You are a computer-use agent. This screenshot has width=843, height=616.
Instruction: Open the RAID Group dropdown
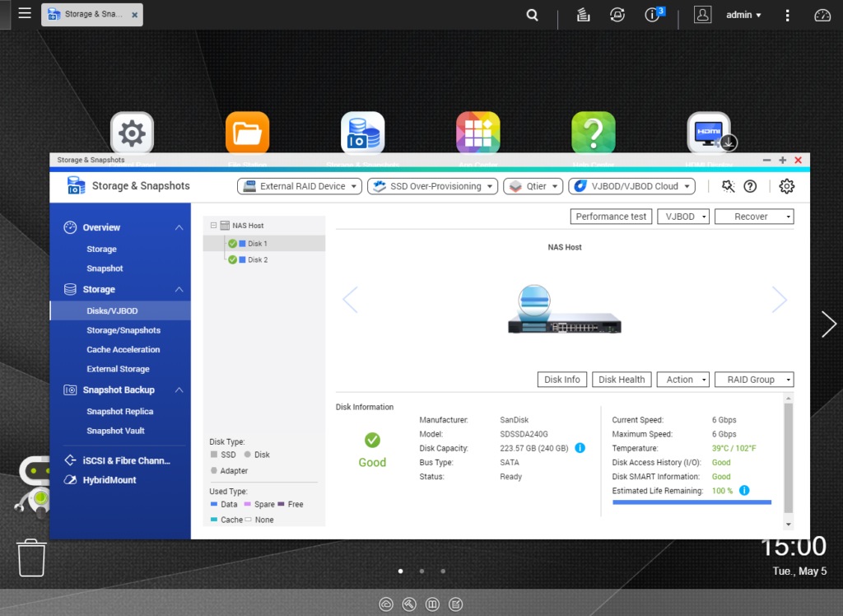tap(754, 380)
